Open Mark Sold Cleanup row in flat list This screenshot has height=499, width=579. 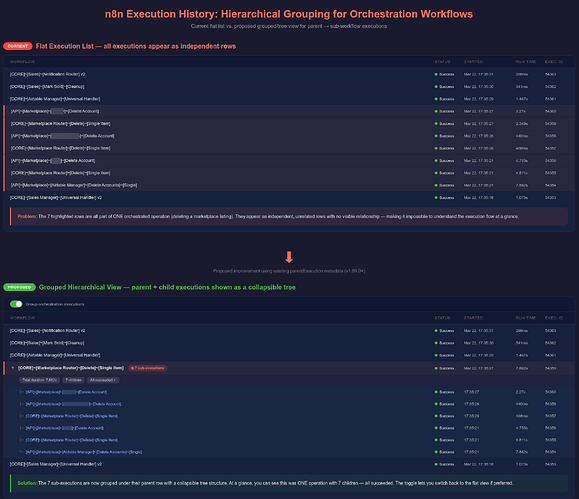tap(289, 86)
